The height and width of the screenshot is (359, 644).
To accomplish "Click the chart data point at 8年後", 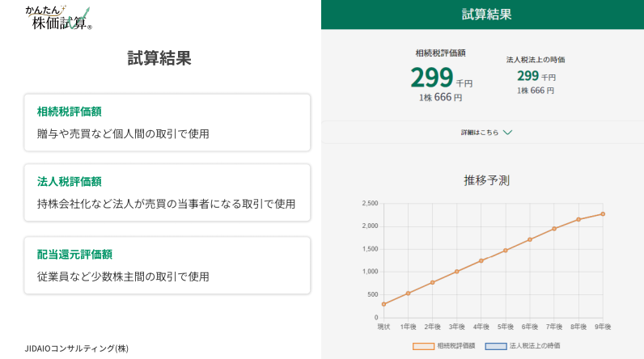I will [578, 219].
